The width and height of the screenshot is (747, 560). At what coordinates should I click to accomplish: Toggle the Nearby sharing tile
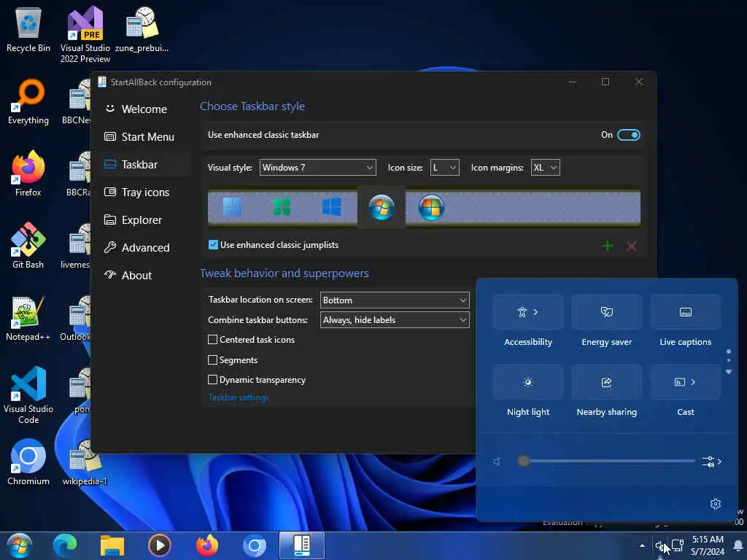(x=606, y=382)
